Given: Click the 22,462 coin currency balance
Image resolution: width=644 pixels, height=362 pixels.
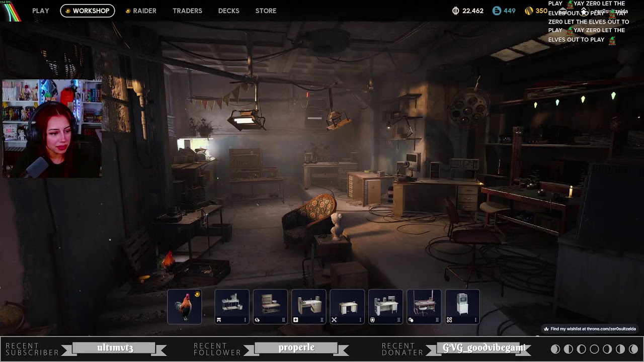Looking at the screenshot, I should coord(468,11).
